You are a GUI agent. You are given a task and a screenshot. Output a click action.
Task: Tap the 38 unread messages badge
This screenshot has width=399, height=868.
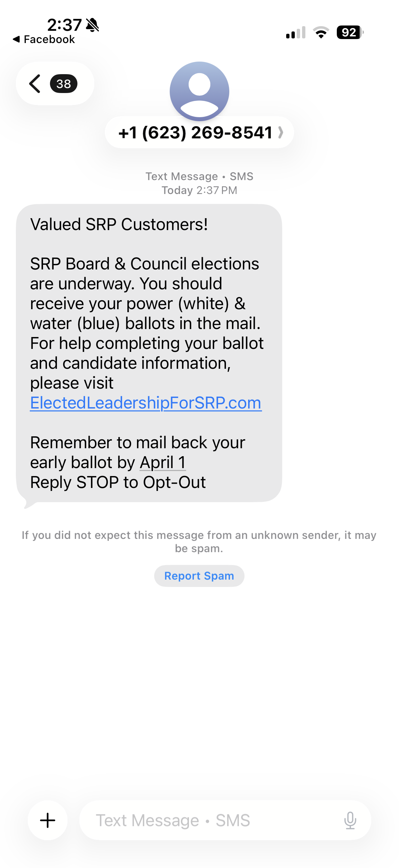pyautogui.click(x=64, y=83)
